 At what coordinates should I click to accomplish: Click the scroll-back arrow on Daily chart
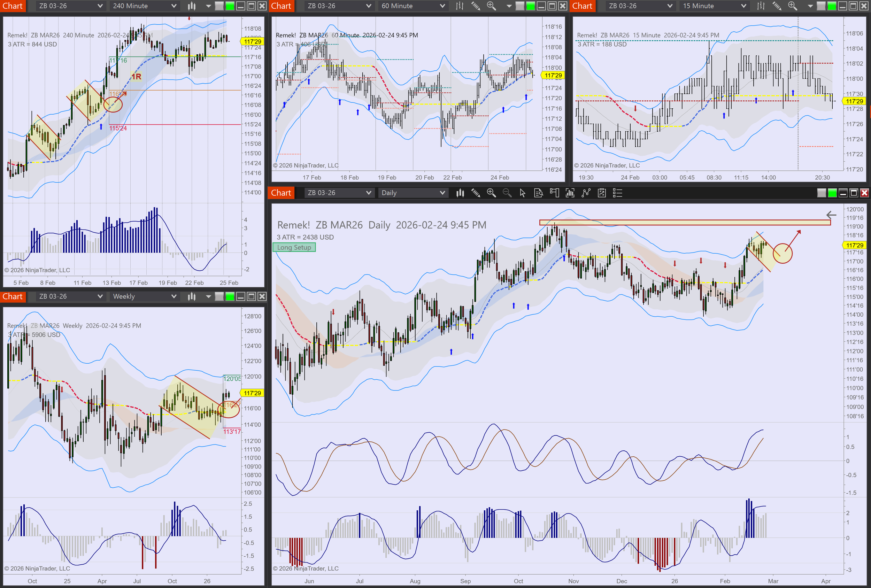pyautogui.click(x=831, y=215)
